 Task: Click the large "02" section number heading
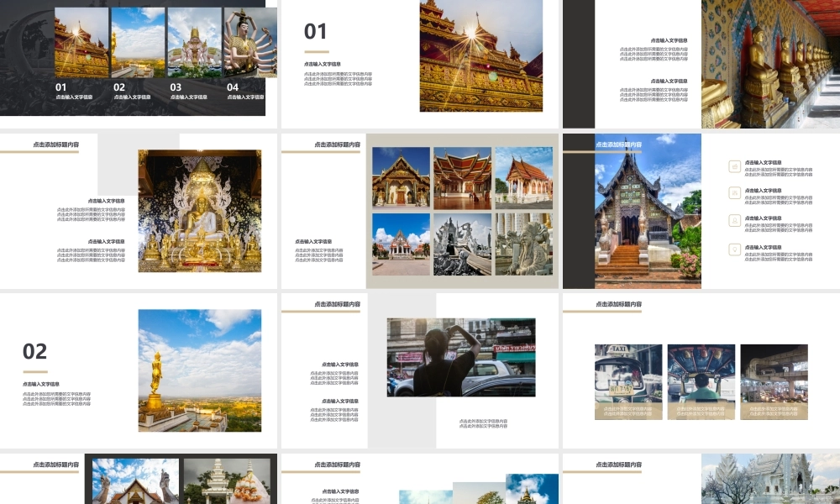coord(35,351)
